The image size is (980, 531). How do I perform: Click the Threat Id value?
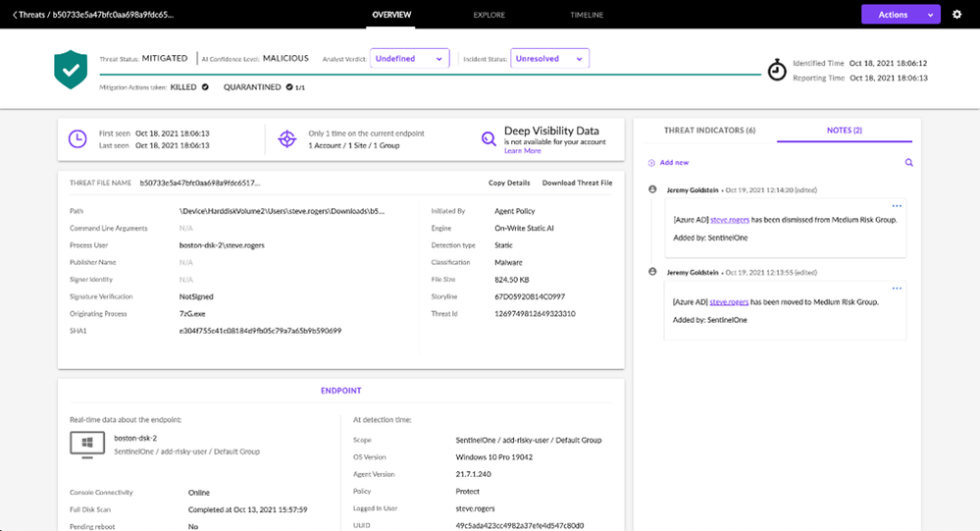pos(535,313)
